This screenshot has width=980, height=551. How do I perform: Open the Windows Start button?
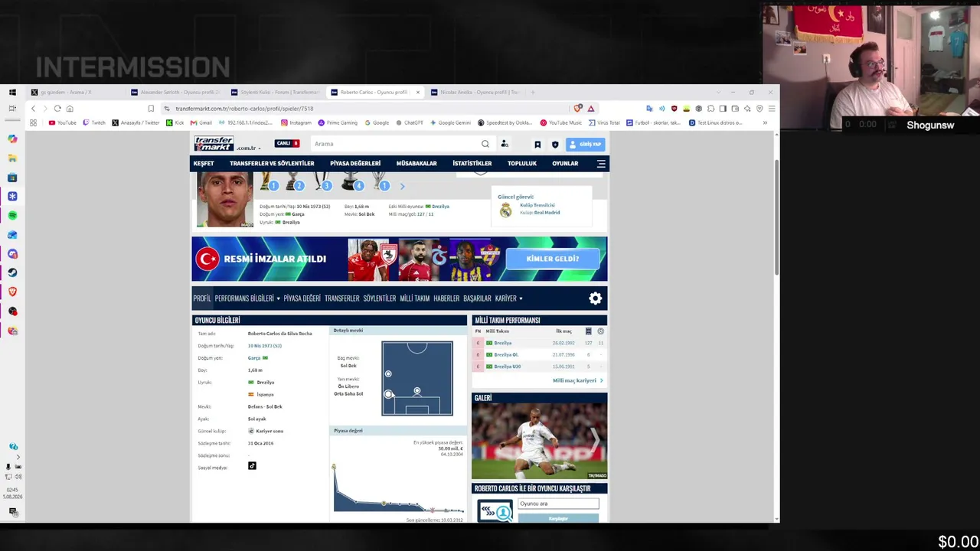pyautogui.click(x=12, y=92)
